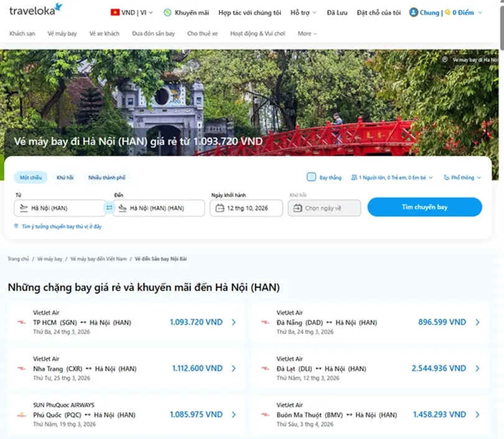Open the Khách sạn tab
Viewport: 504px width, 439px height.
[x=22, y=34]
